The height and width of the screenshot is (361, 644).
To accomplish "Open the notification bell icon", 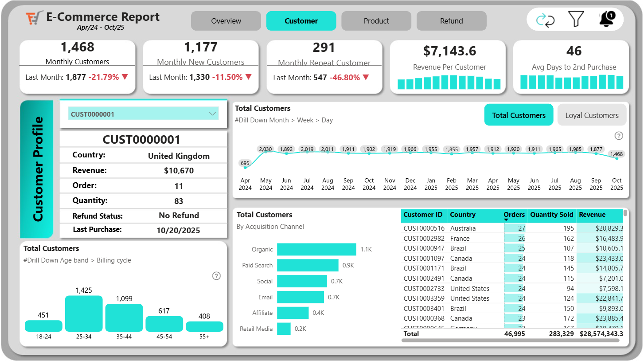I will (607, 20).
